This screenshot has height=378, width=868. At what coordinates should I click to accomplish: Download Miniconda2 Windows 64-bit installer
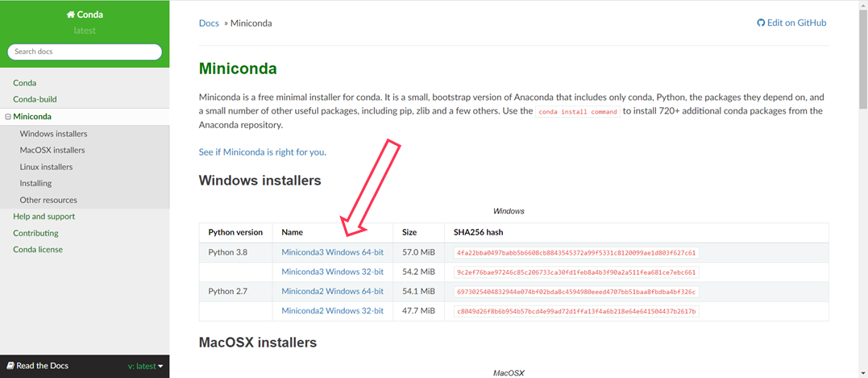pyautogui.click(x=332, y=291)
